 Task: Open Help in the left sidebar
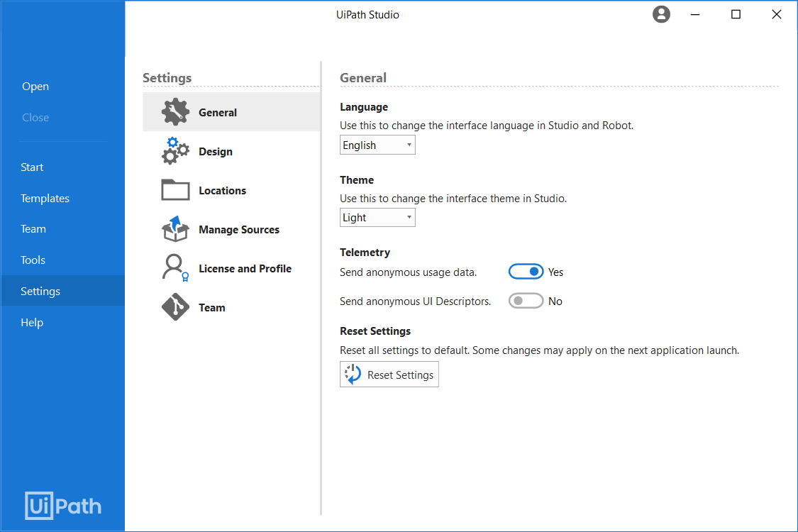[31, 323]
